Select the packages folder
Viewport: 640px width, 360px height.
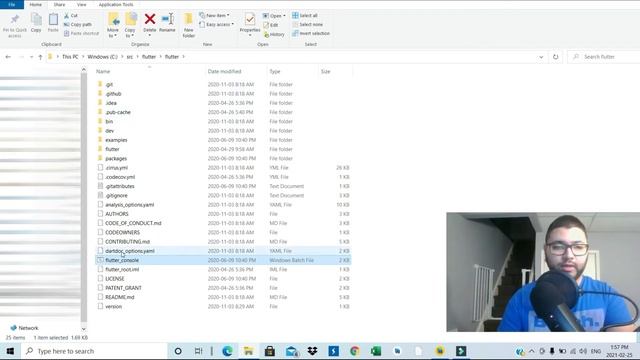point(116,158)
